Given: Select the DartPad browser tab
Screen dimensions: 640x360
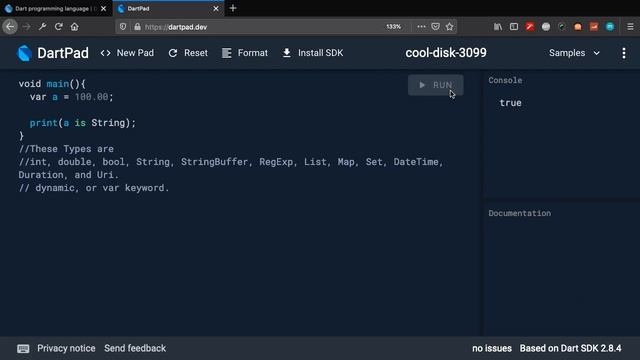Looking at the screenshot, I should point(167,9).
